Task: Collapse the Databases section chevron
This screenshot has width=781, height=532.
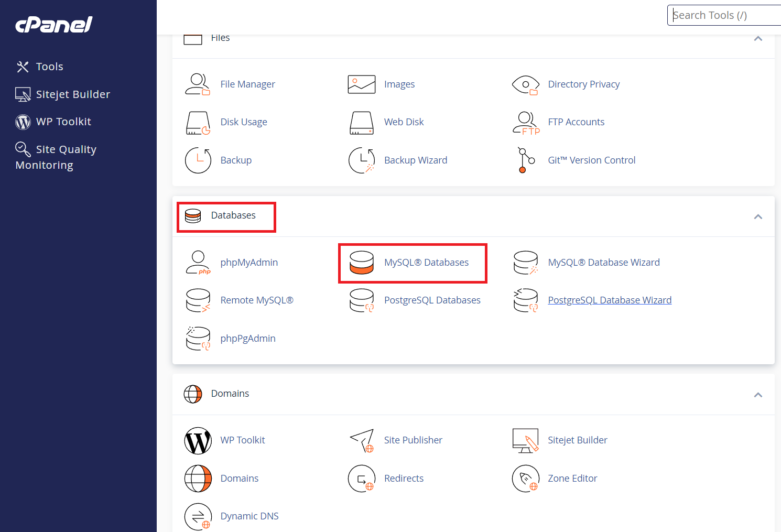Action: 758,216
